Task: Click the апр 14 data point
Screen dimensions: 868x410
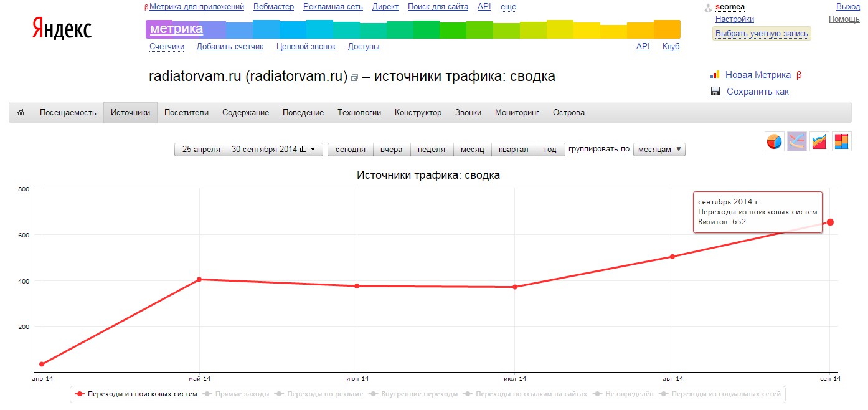Action: pyautogui.click(x=42, y=365)
